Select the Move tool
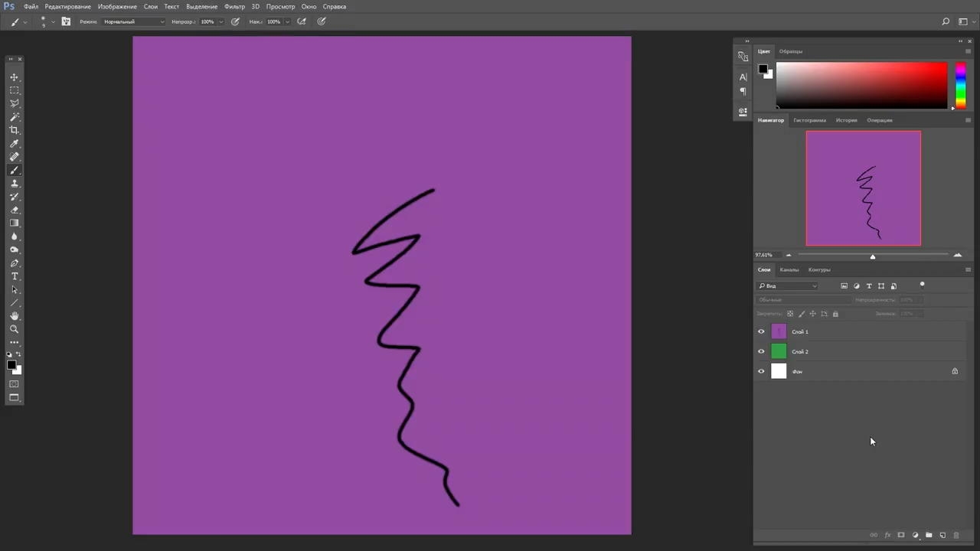 pos(14,77)
